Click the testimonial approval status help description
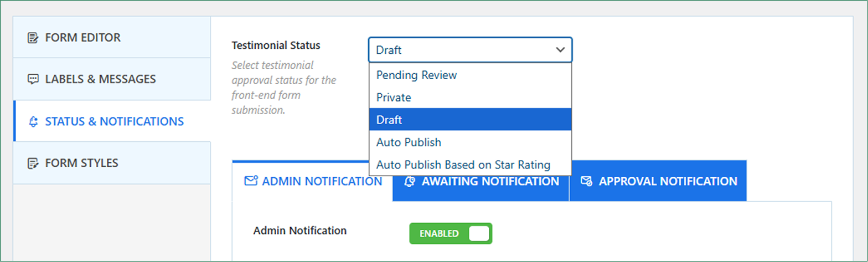The image size is (868, 262). coord(283,88)
